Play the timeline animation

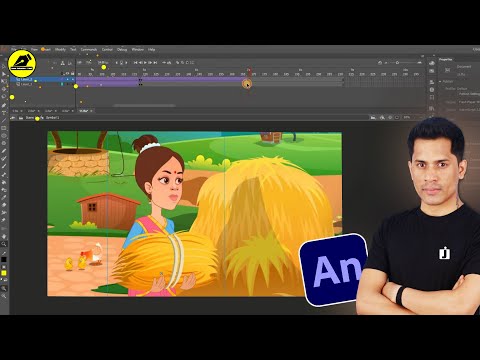click(x=145, y=63)
